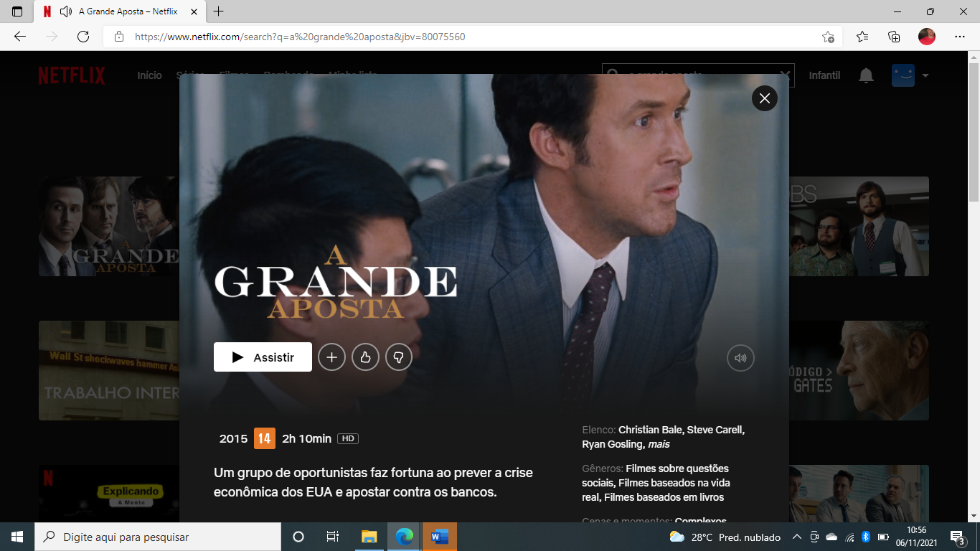Open new browser tab

(x=219, y=11)
